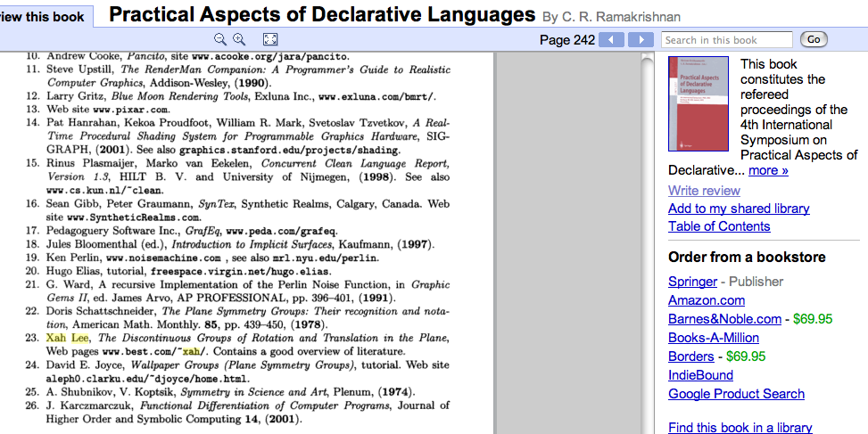Open the Write review link
This screenshot has height=434, width=868.
pyautogui.click(x=704, y=191)
